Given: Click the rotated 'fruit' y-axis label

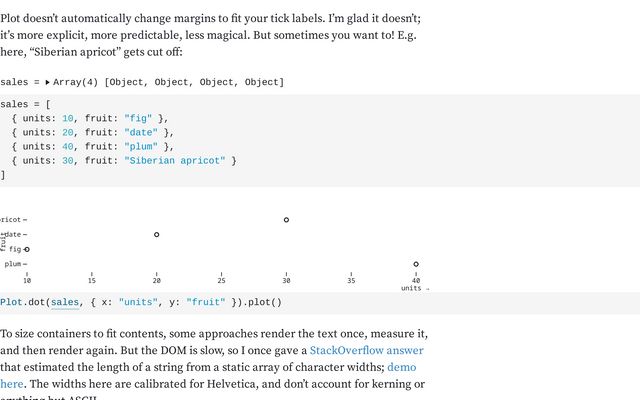Looking at the screenshot, I should coord(3,242).
